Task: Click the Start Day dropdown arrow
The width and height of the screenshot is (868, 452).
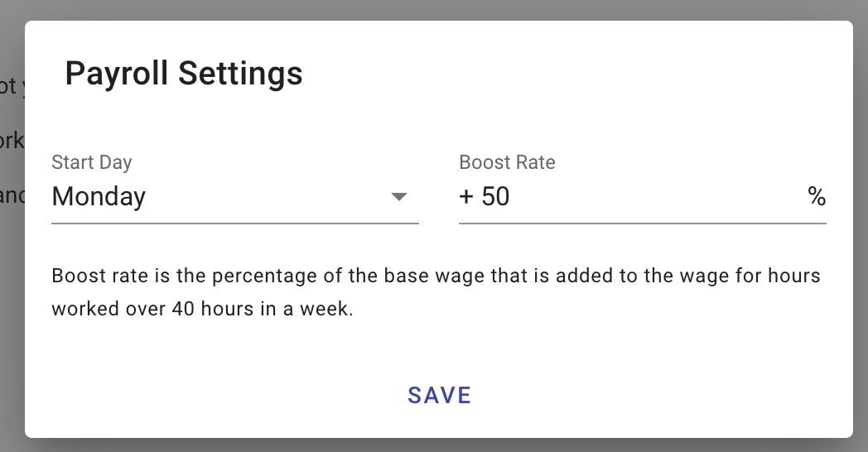Action: click(399, 197)
